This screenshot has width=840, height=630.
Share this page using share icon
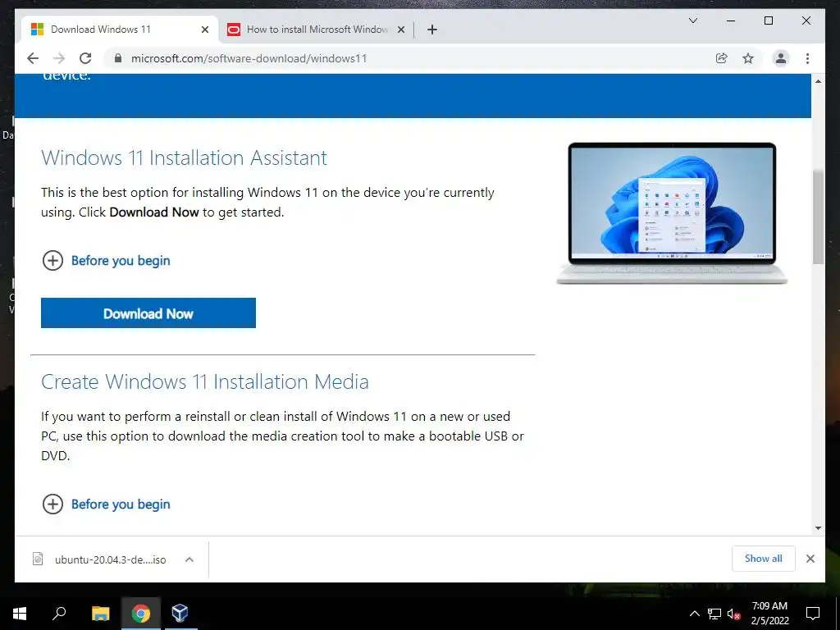722,58
